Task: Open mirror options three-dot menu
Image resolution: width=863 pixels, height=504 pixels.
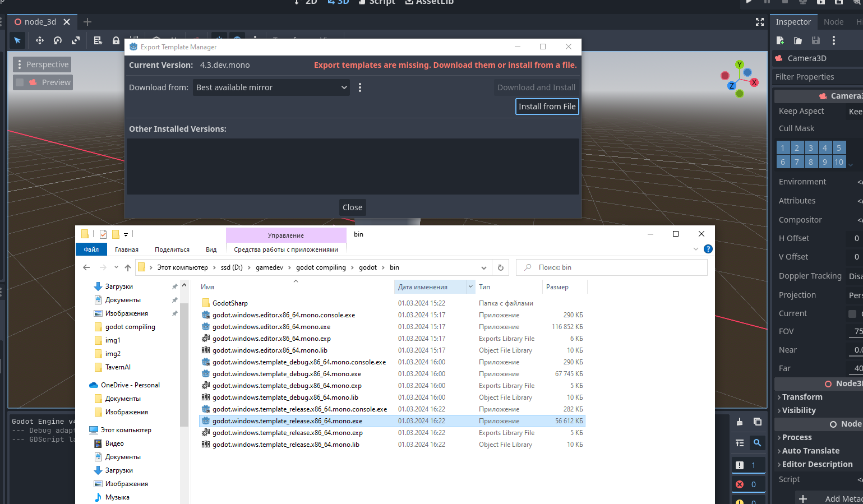Action: pyautogui.click(x=360, y=87)
